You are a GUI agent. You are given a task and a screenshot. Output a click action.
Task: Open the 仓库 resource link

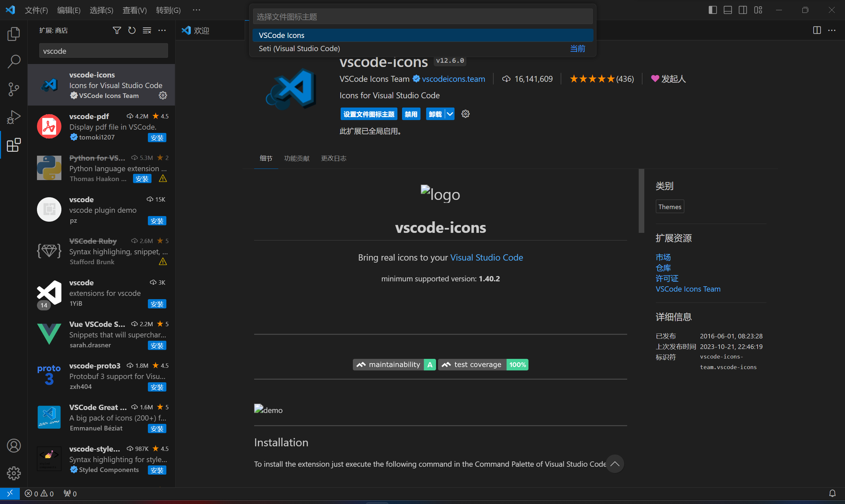pos(663,268)
